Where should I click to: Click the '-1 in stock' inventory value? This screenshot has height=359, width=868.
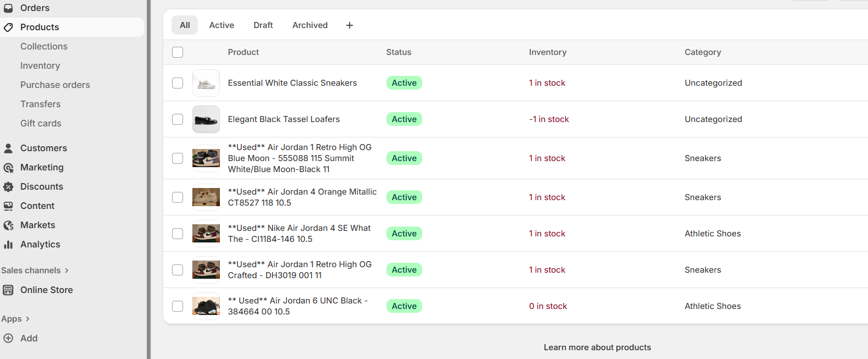coord(549,119)
